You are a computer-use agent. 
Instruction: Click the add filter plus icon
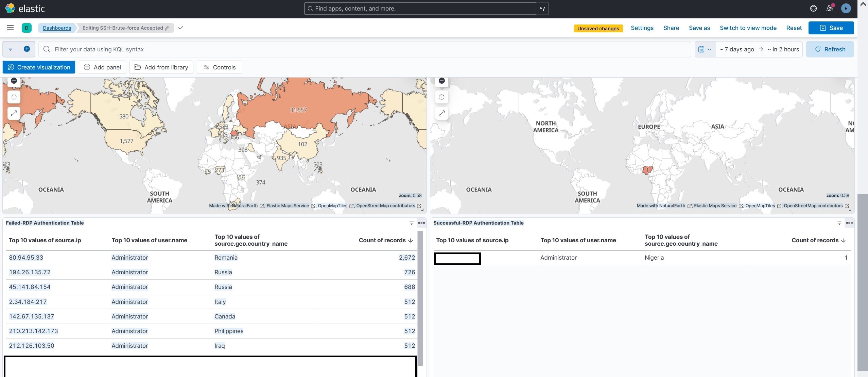(27, 49)
